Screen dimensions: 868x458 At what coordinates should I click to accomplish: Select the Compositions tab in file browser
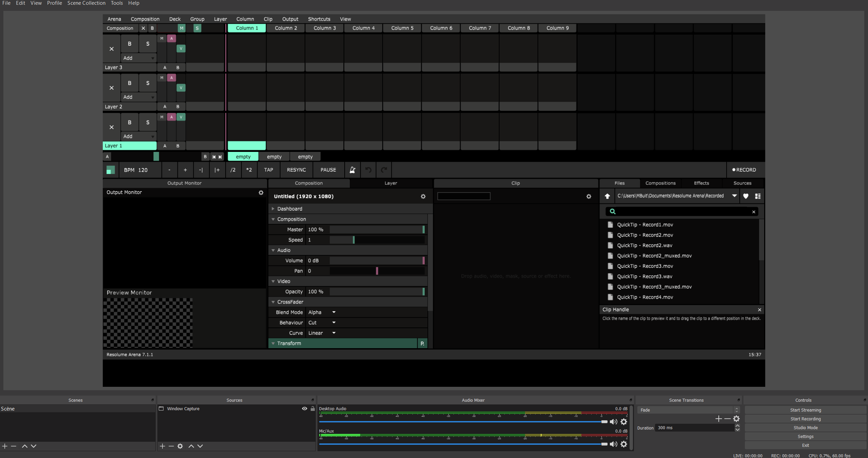(x=660, y=183)
